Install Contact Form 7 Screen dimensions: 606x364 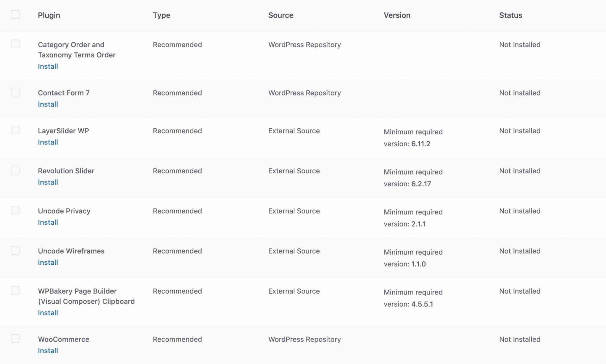(x=48, y=104)
